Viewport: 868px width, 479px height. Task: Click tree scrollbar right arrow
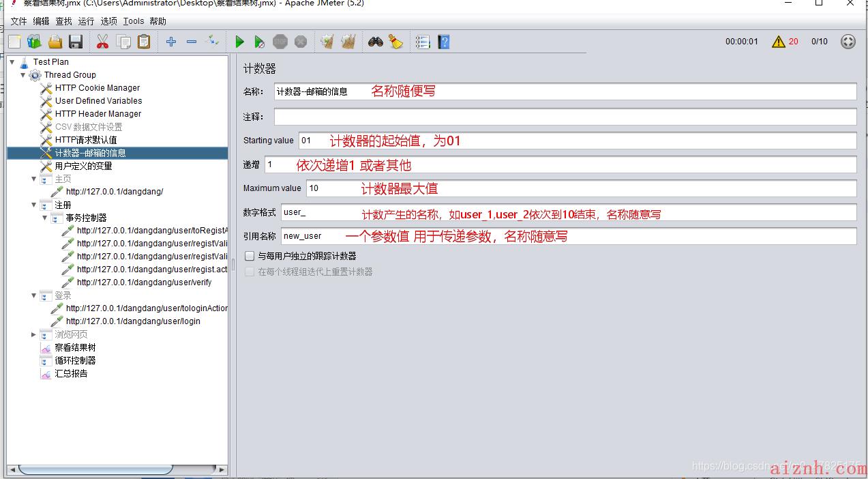pyautogui.click(x=222, y=469)
